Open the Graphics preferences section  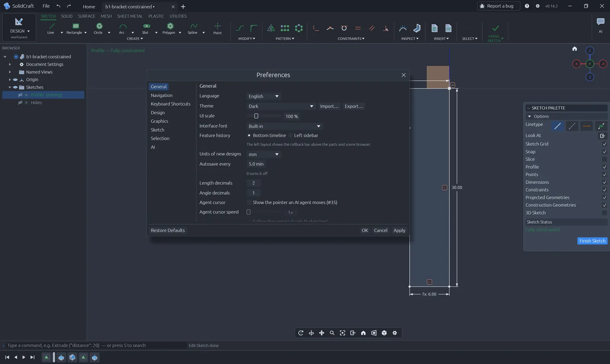(159, 121)
